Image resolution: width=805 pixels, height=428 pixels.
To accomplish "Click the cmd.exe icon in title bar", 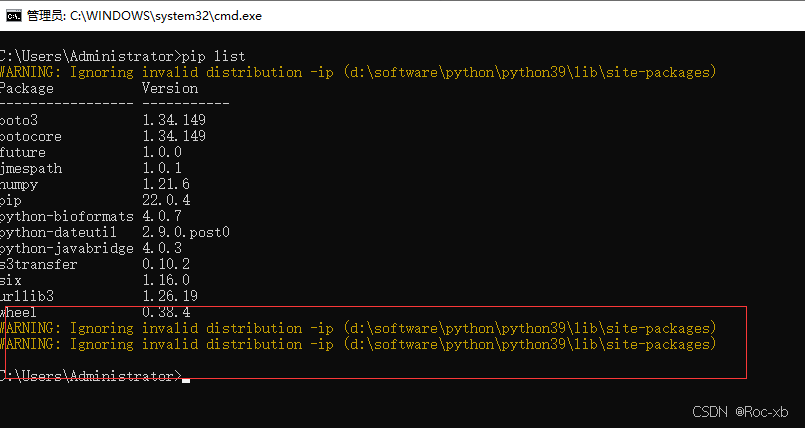I will [14, 15].
